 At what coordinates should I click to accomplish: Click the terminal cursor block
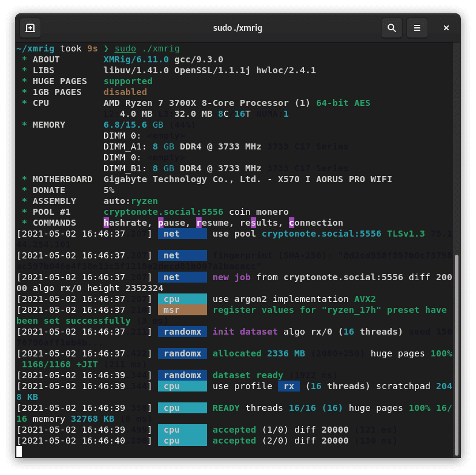coord(19,451)
